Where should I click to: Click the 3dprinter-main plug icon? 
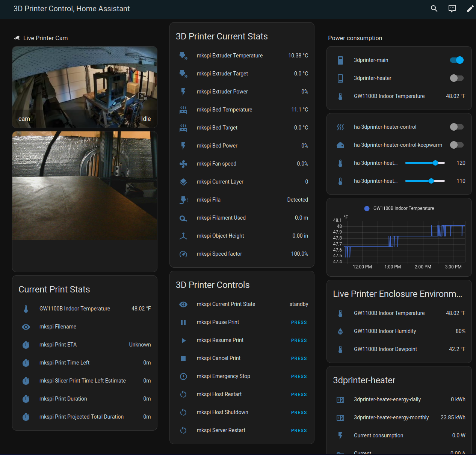340,60
